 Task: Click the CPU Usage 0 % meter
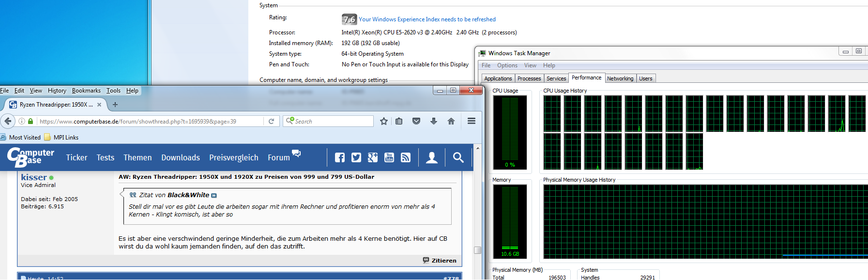tap(510, 132)
